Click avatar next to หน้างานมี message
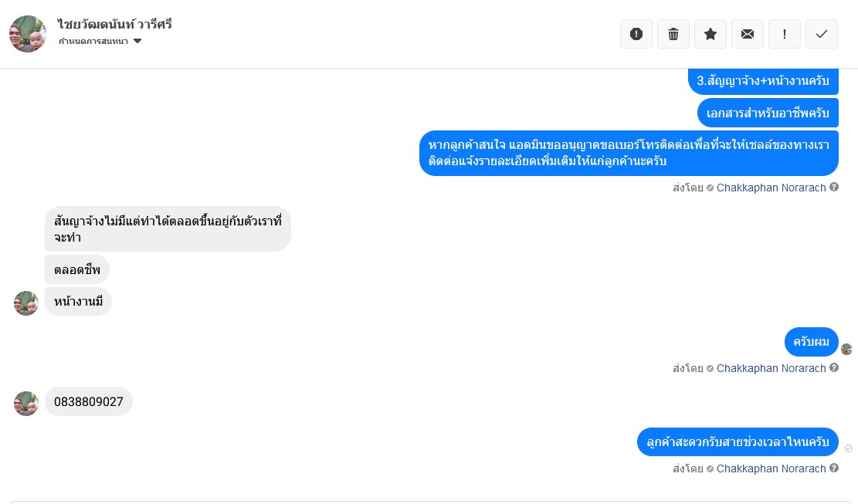Screen dimensions: 858x504 tap(26, 303)
